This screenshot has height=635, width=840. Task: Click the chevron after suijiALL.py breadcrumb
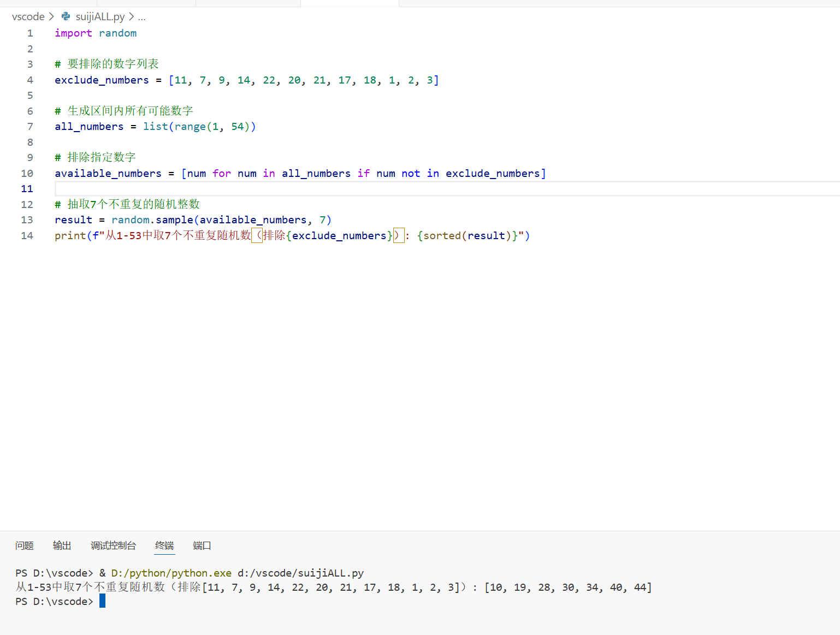coord(132,17)
